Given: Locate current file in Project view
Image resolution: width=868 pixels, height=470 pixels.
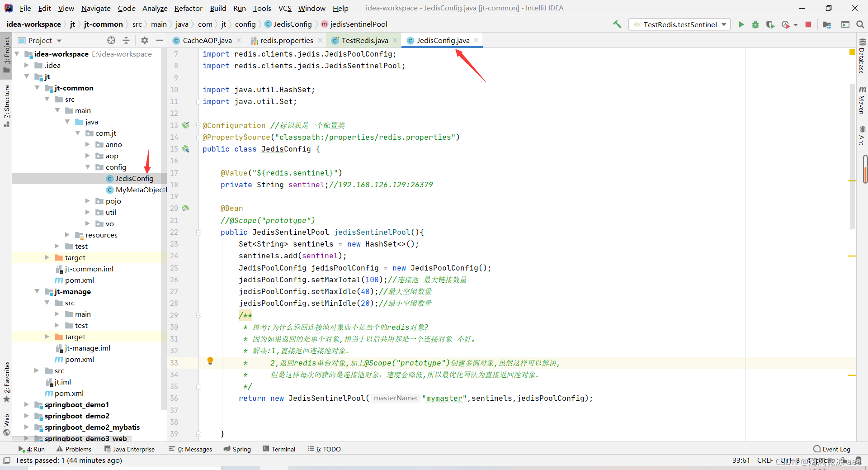Looking at the screenshot, I should pos(111,40).
